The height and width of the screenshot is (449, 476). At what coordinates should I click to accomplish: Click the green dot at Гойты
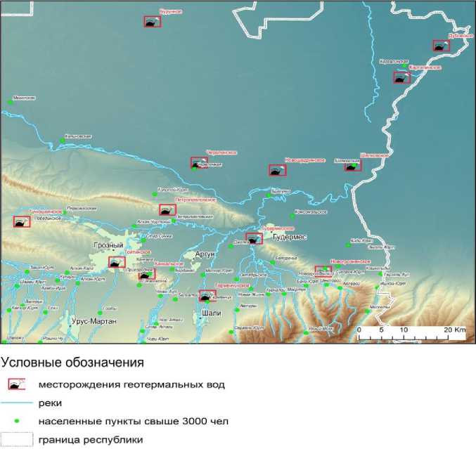pos(100,313)
